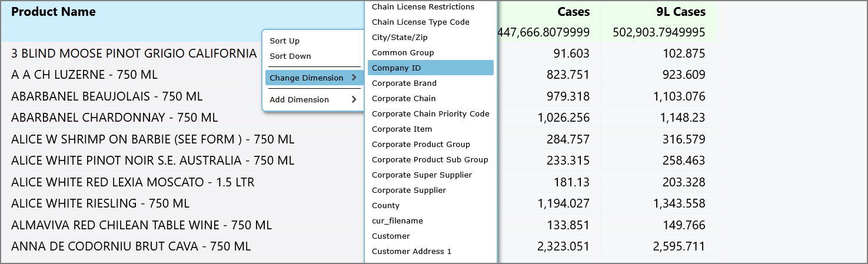Click 9L Cases value 1,148.23
The image size is (868, 264).
[x=682, y=118]
